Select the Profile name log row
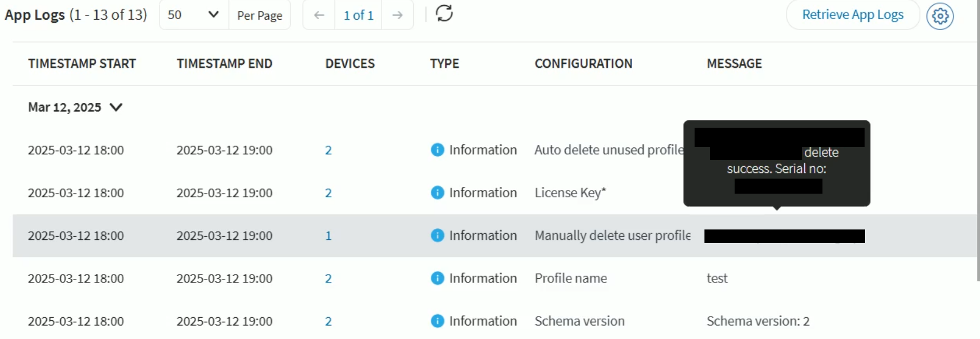The image size is (980, 339). (x=570, y=279)
